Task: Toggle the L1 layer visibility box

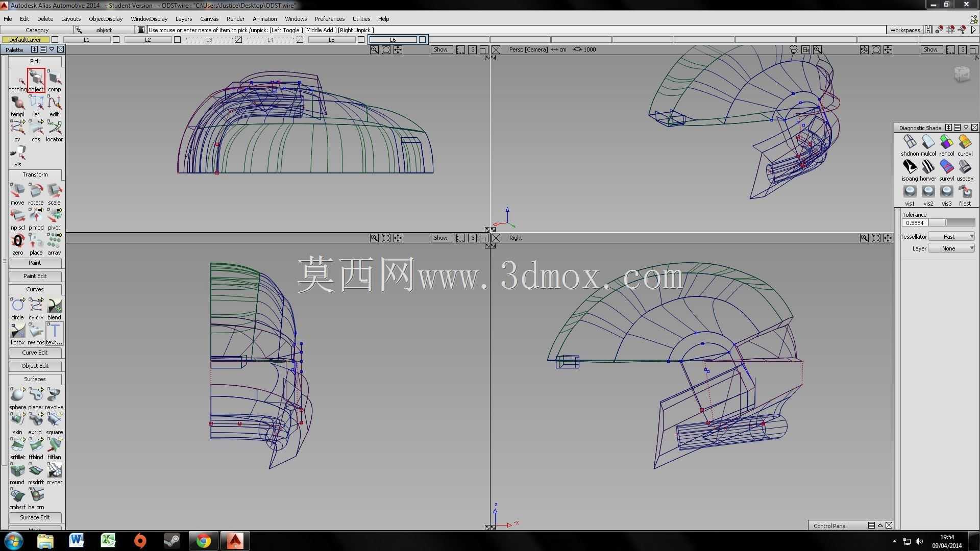Action: pos(116,40)
